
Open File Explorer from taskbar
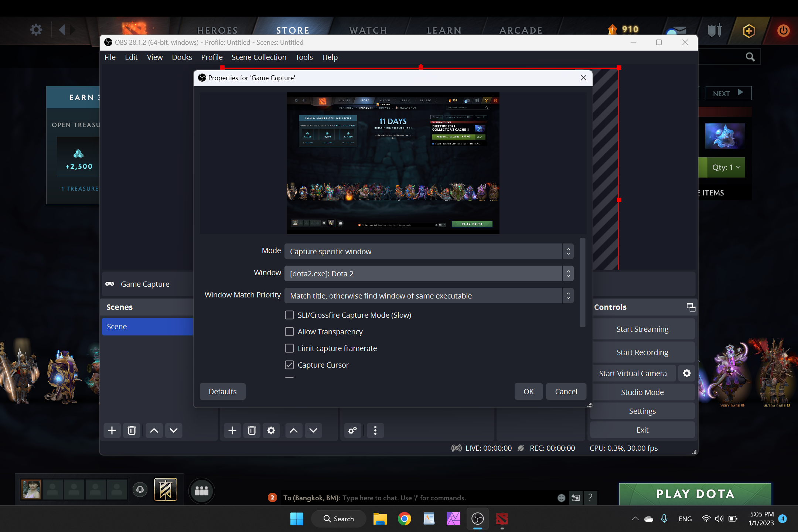pyautogui.click(x=380, y=519)
